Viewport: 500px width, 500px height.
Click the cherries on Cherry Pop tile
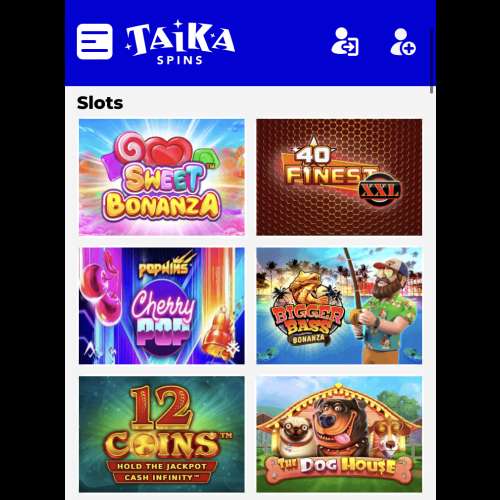pyautogui.click(x=100, y=293)
